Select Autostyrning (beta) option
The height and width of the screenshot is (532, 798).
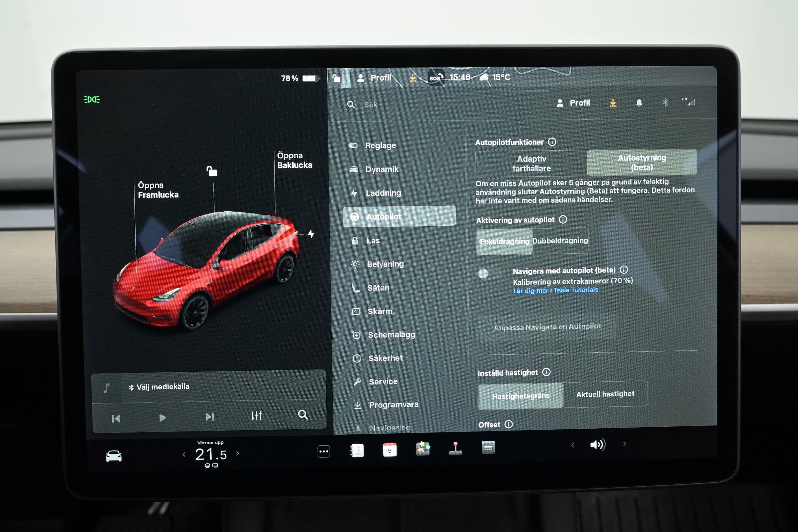[642, 162]
